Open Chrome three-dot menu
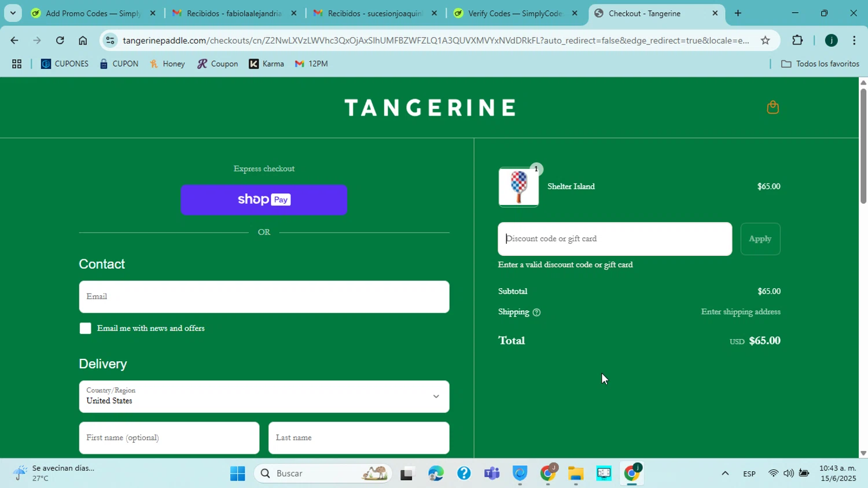Screen dimensions: 868x488 (854, 41)
